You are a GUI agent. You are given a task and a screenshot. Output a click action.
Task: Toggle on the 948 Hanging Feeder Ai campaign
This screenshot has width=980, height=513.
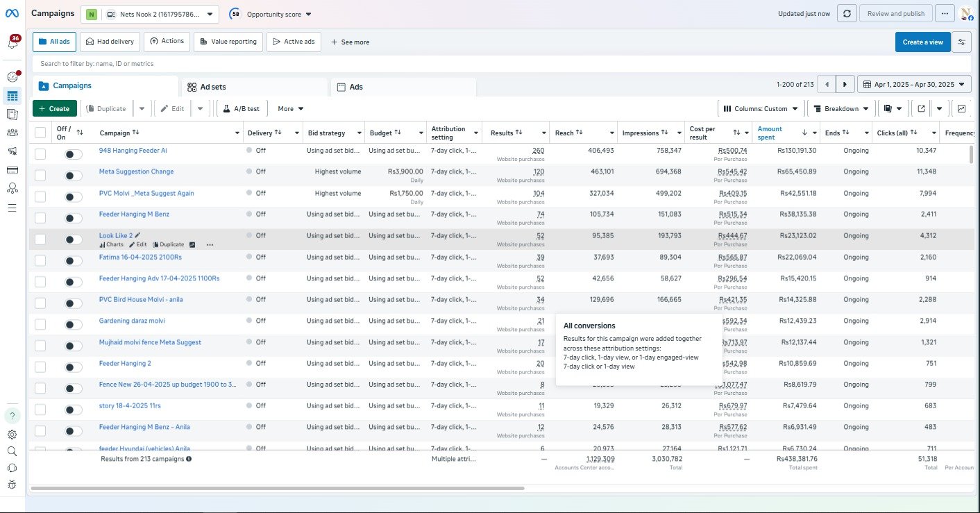coord(74,154)
